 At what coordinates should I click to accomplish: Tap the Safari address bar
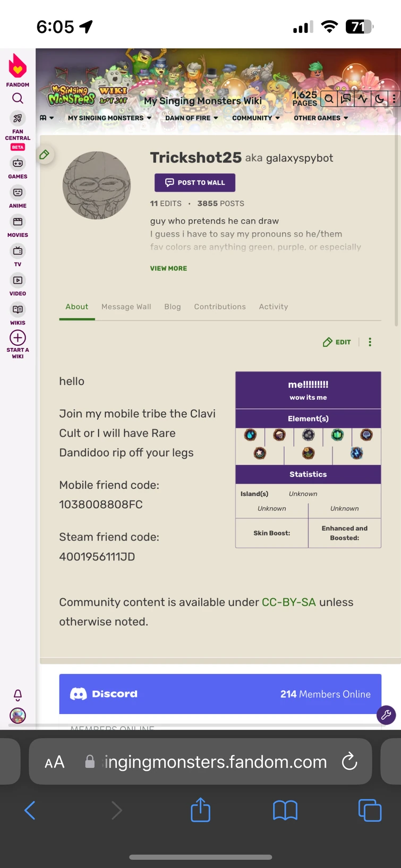[x=215, y=762]
